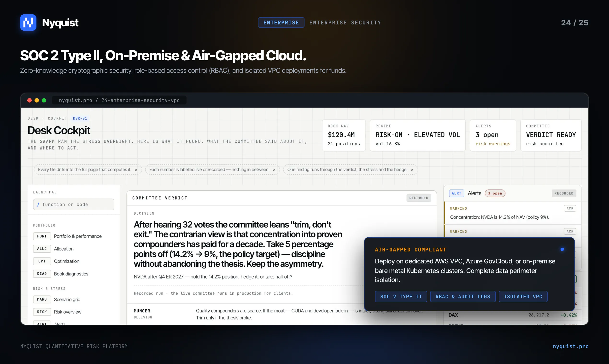Viewport: 609px width, 364px height.
Task: Click the MUNGER decision row
Action: point(281,314)
